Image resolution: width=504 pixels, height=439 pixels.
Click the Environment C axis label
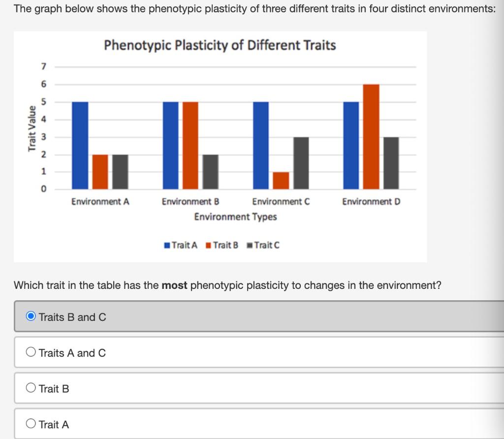281,201
